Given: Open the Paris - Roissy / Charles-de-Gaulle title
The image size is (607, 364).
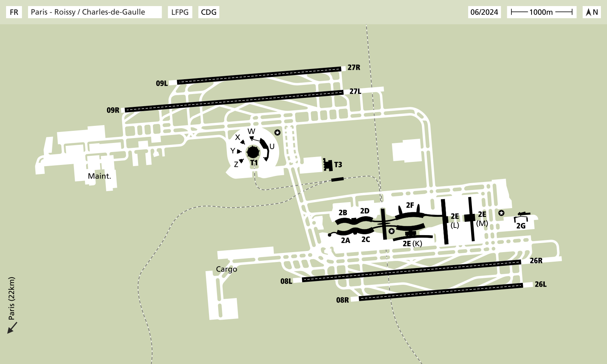Looking at the screenshot, I should click(95, 12).
